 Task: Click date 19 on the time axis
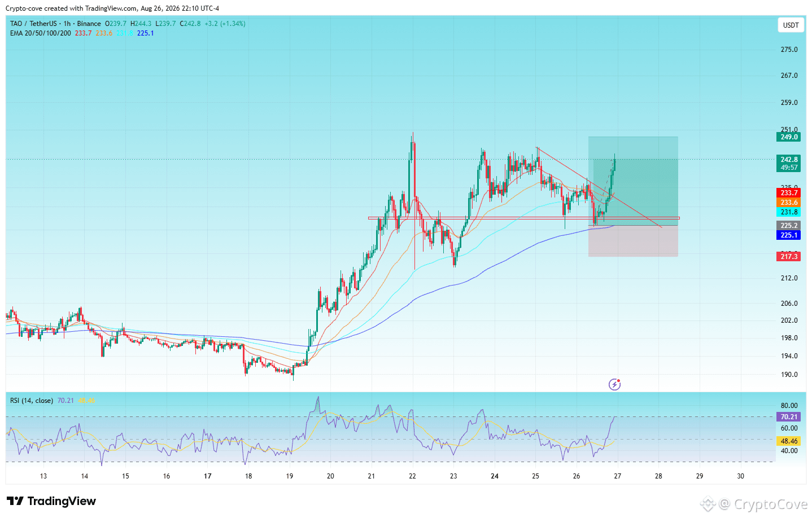[290, 476]
